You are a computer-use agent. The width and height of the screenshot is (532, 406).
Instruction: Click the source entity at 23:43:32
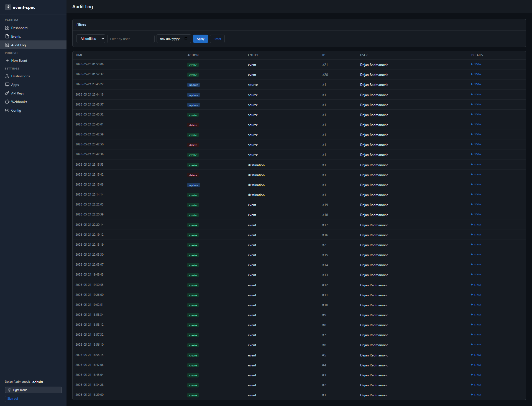point(253,115)
